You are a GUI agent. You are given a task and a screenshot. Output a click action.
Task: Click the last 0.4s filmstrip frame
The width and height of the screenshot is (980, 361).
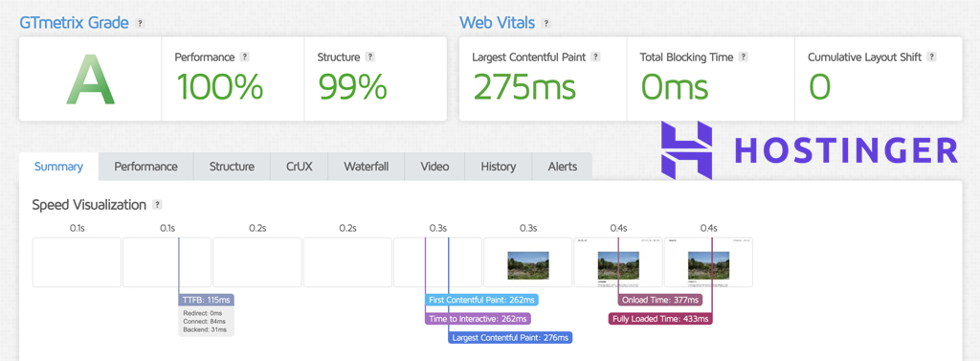(x=709, y=262)
